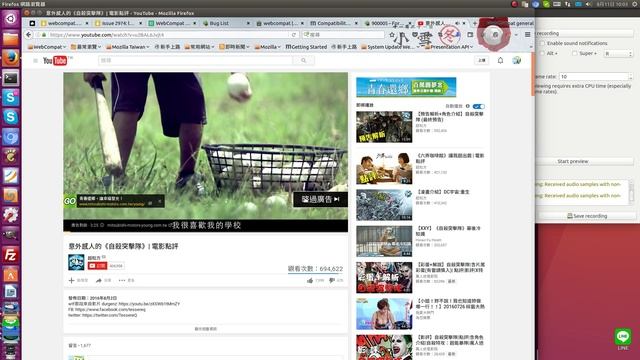Viewport: 640px width, 360px height.
Task: Open a new Firefox tab with plus
Action: pos(474,23)
